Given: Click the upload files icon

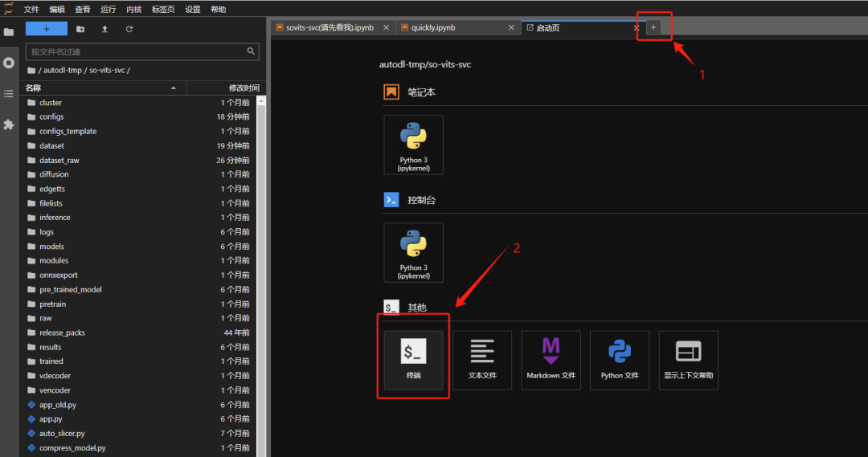Looking at the screenshot, I should pos(104,29).
